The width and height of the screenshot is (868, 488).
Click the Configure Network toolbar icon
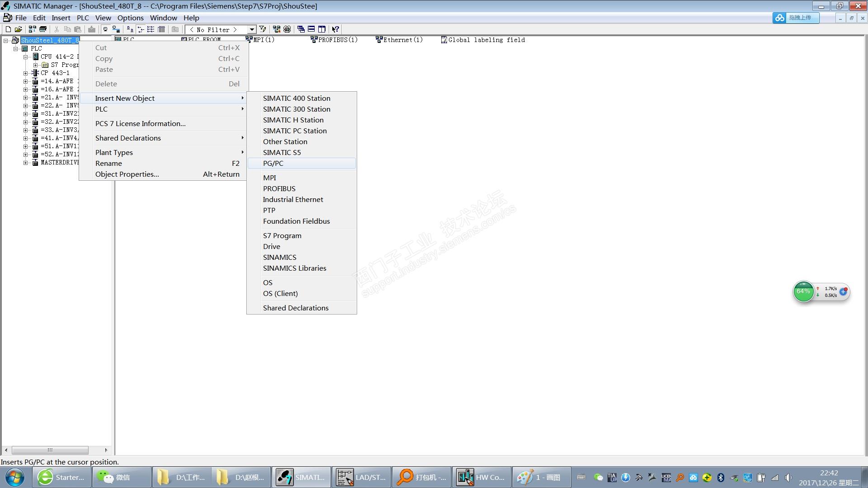276,29
